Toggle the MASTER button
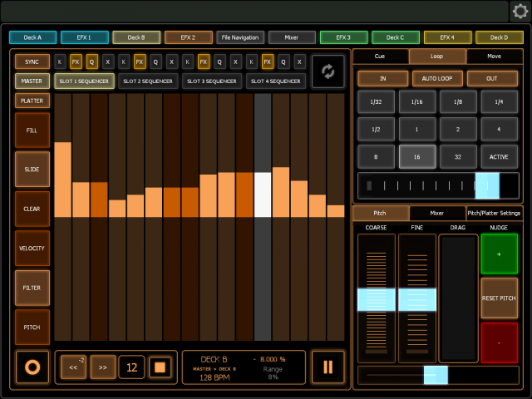Screen dimensions: 532x399 [32, 81]
